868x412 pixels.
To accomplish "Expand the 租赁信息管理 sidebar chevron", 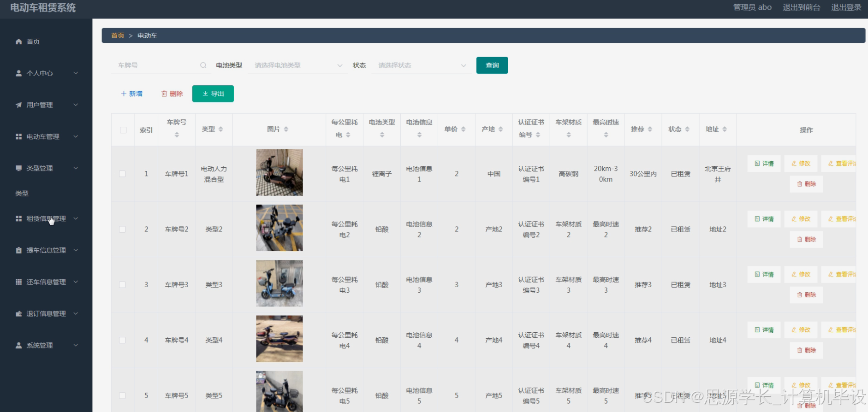I will [x=76, y=218].
